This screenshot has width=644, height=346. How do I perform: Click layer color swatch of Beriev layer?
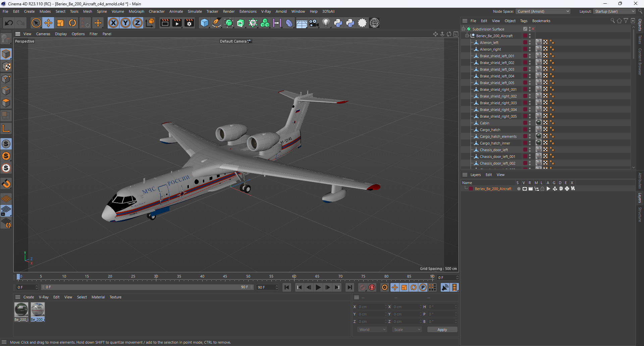(x=471, y=189)
